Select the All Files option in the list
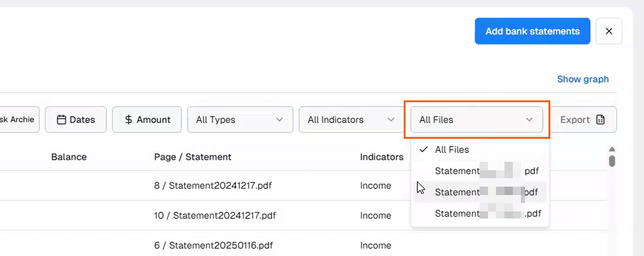Viewport: 644px width, 256px height. tap(480, 150)
